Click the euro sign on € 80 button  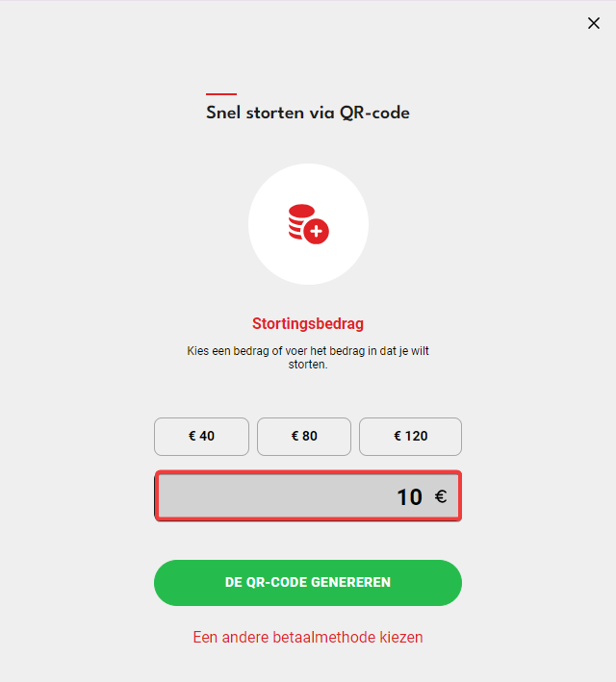pos(295,436)
